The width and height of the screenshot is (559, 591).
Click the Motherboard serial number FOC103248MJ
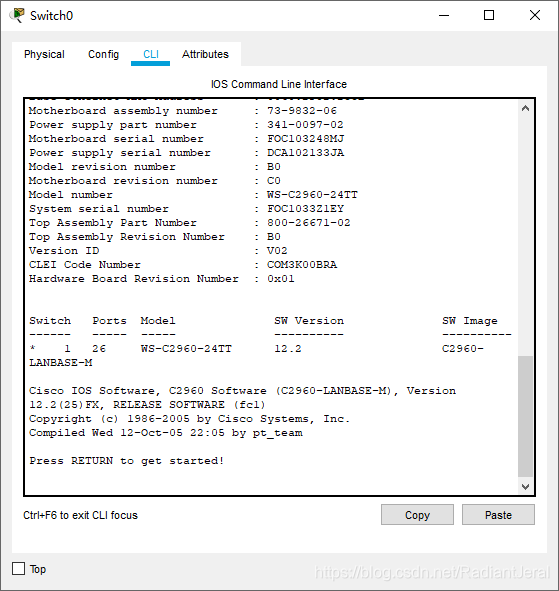(x=305, y=139)
